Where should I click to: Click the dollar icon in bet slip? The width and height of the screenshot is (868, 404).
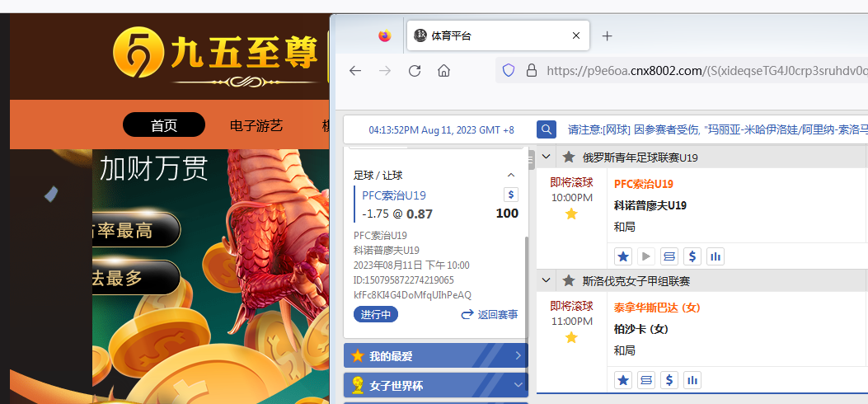pyautogui.click(x=511, y=195)
